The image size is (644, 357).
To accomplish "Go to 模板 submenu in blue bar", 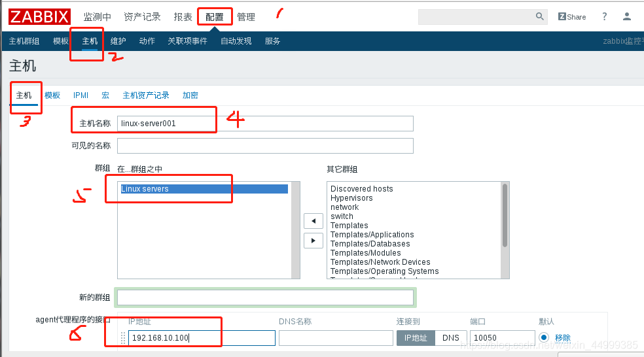I will 61,41.
